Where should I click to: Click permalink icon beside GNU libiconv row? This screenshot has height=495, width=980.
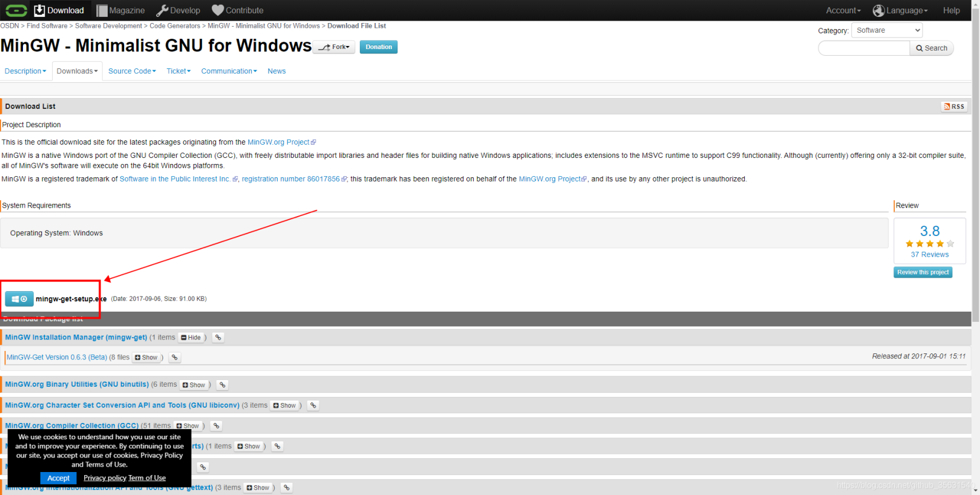(x=313, y=405)
